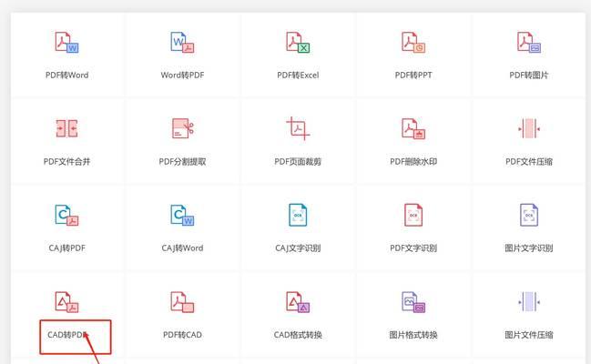Image resolution: width=591 pixels, height=364 pixels.
Task: Open the PDF文字识别 OCR icon
Action: pos(413,215)
